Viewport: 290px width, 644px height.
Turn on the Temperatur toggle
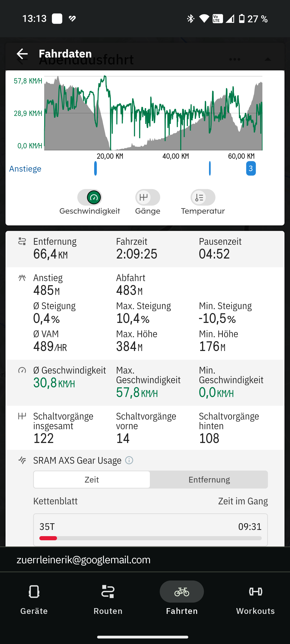[203, 198]
